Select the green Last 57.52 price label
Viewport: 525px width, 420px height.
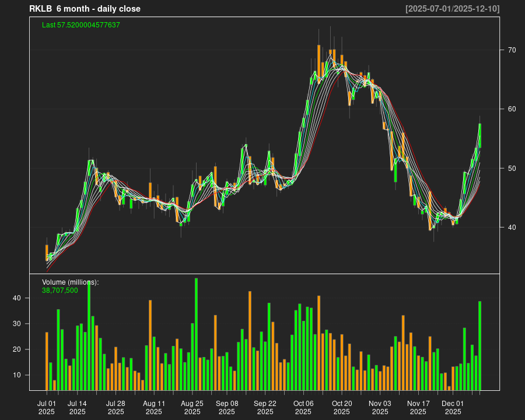(x=81, y=25)
